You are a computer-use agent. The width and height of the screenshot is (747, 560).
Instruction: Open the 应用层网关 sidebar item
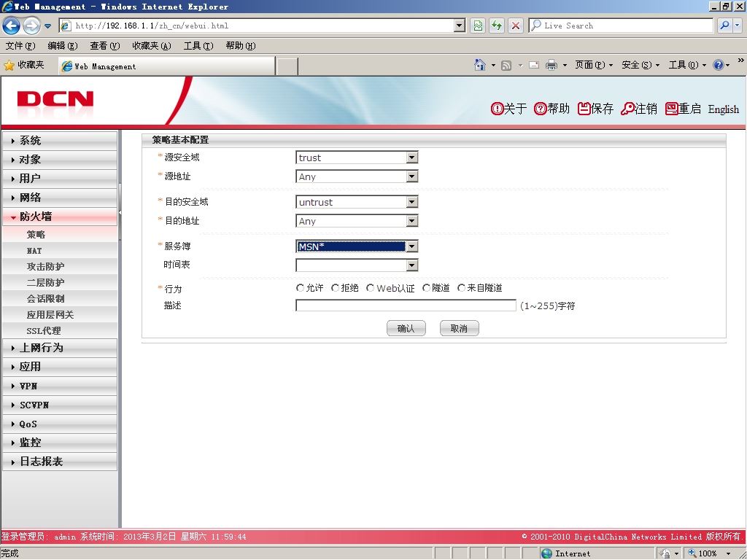click(50, 315)
